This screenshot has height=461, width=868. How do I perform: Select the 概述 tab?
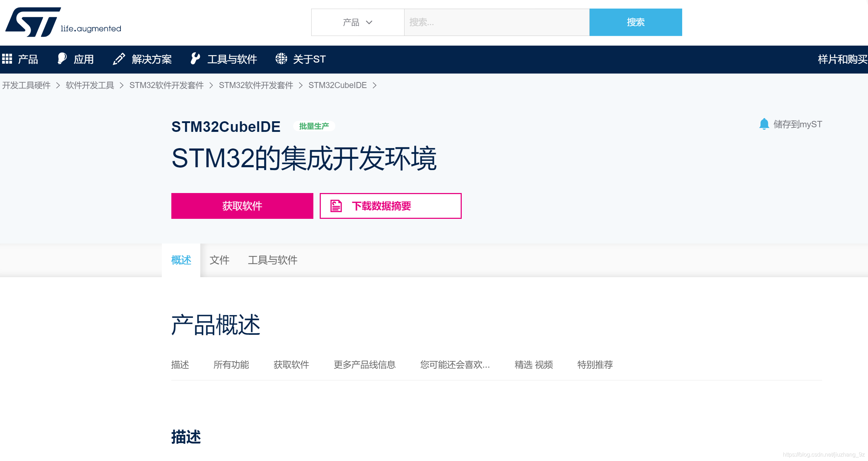coord(181,260)
